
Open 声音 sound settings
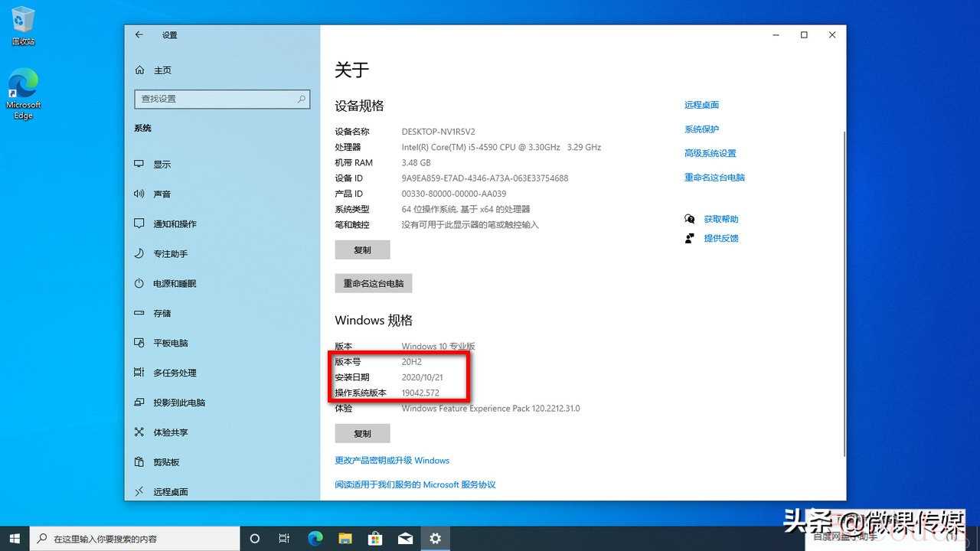(x=162, y=194)
